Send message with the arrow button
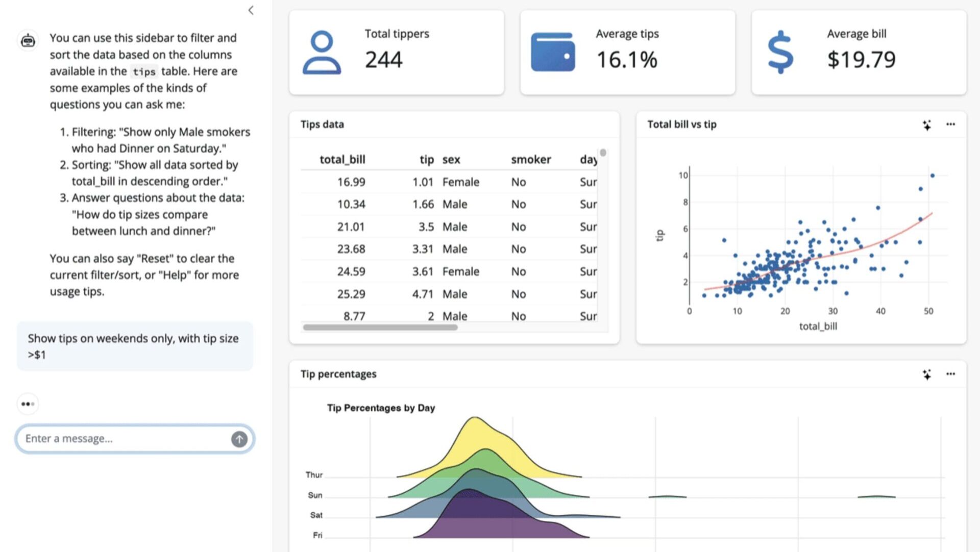The image size is (980, 552). tap(239, 439)
